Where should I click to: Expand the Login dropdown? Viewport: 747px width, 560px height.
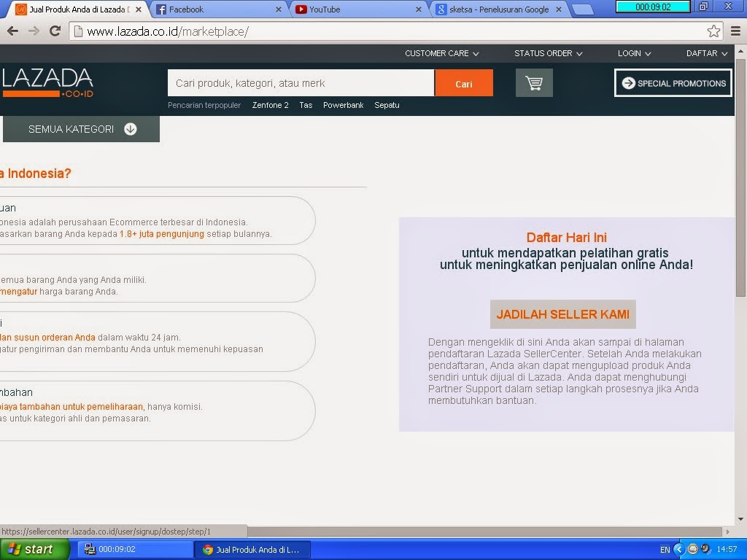634,53
